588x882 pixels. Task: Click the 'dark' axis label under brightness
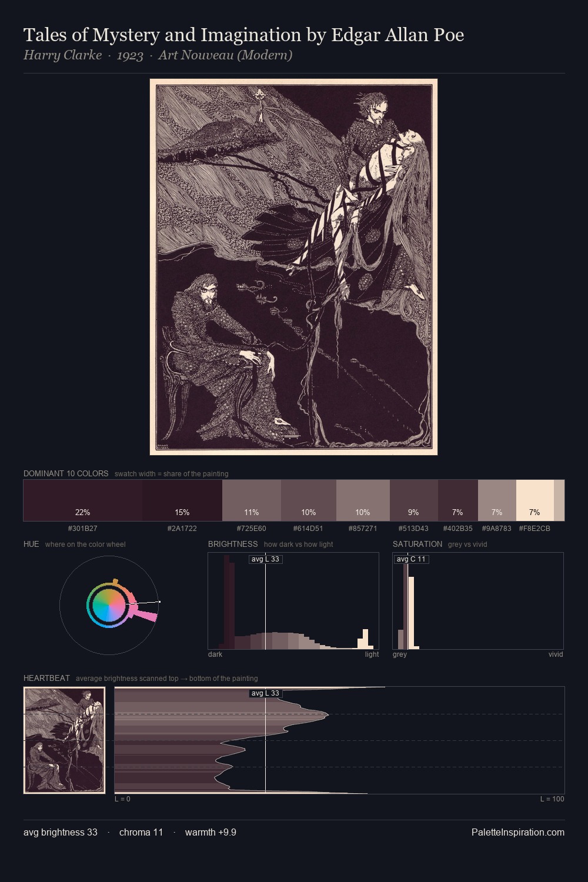215,654
